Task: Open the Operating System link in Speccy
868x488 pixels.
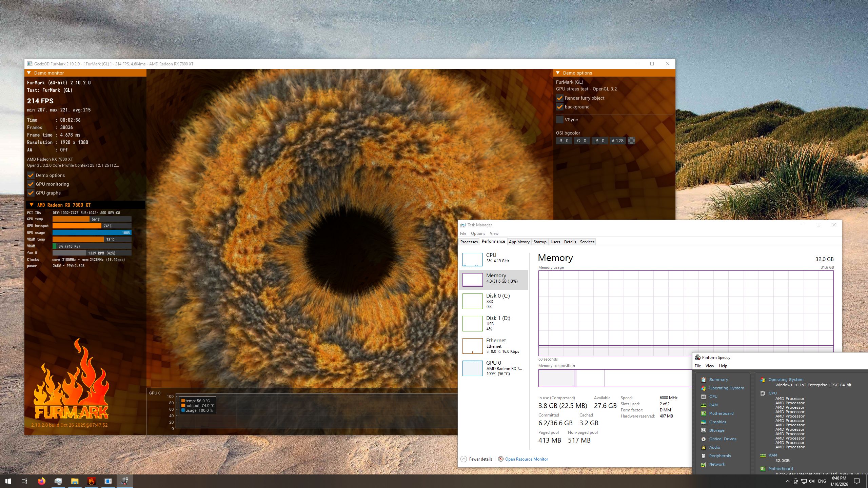Action: click(786, 380)
